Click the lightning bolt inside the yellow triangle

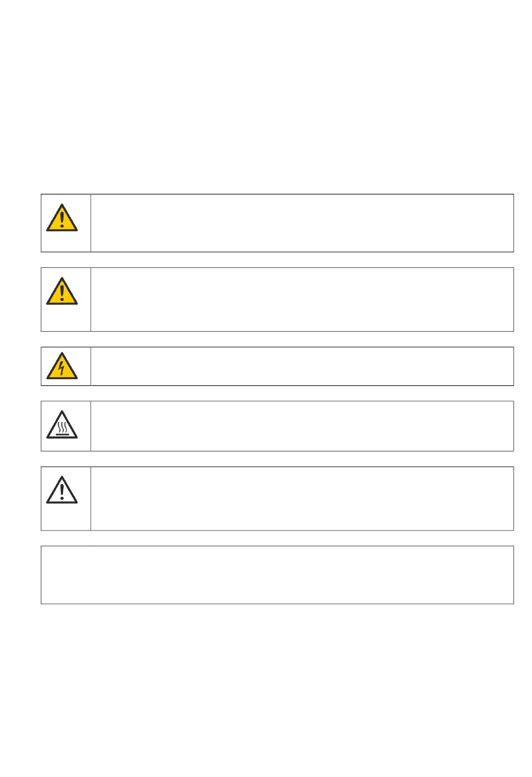[x=62, y=368]
